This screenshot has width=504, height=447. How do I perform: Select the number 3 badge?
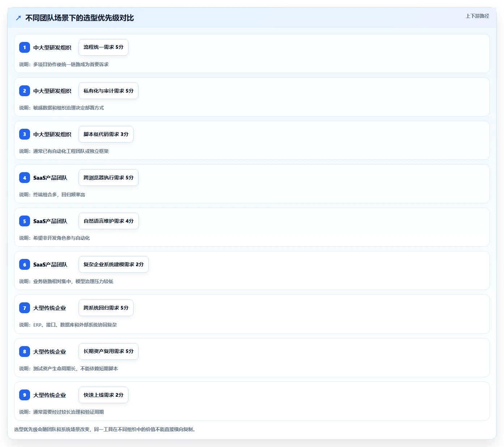click(x=25, y=134)
